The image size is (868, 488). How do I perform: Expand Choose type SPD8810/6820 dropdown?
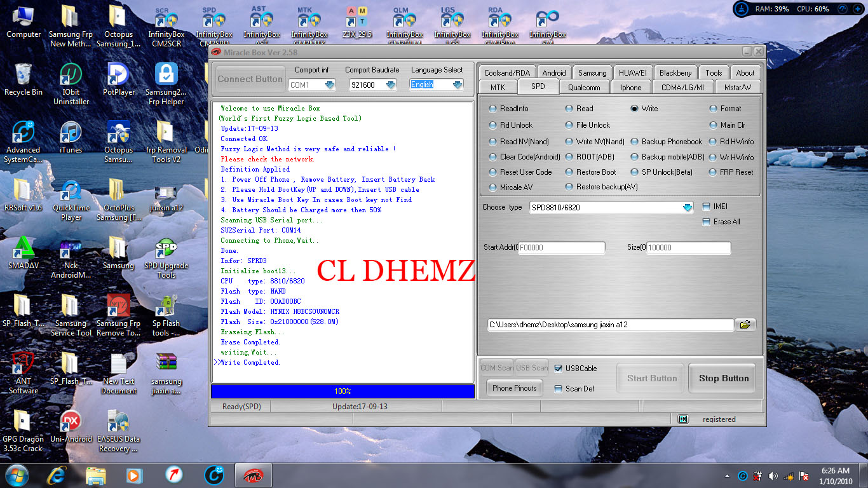tap(688, 207)
